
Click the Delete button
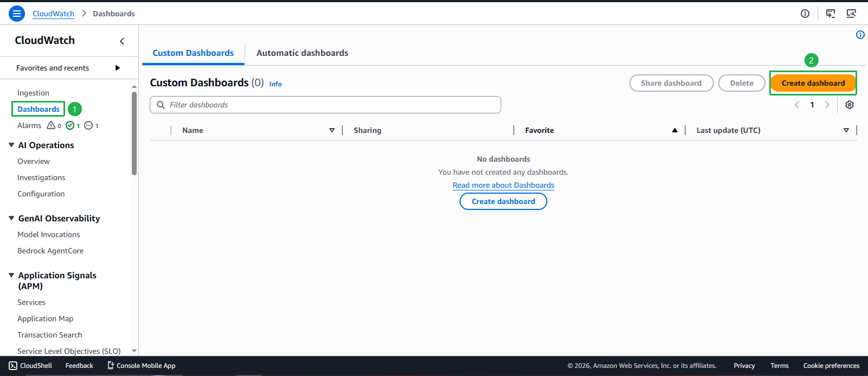click(742, 83)
